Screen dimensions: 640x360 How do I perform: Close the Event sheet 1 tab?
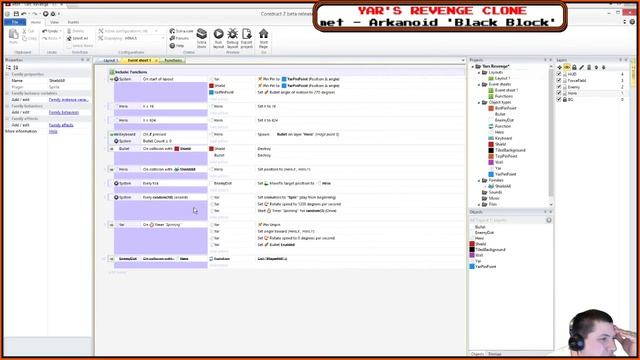[x=156, y=60]
